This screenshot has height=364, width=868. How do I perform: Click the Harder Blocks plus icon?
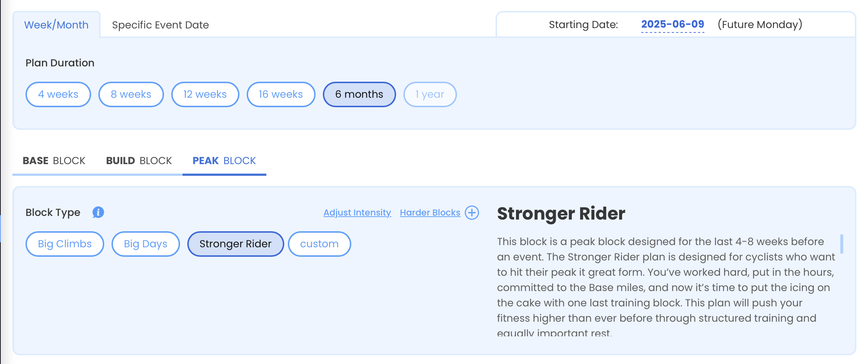coord(472,213)
